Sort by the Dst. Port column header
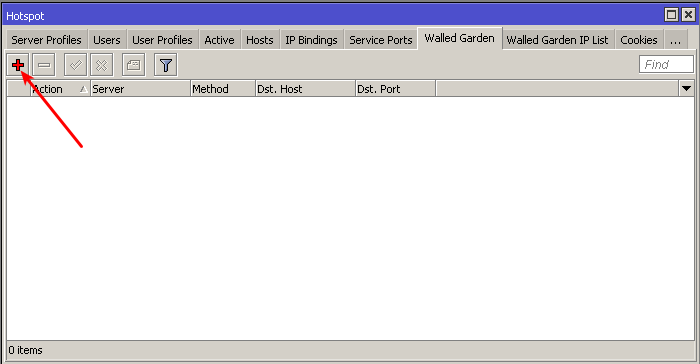The width and height of the screenshot is (700, 364). (x=395, y=88)
